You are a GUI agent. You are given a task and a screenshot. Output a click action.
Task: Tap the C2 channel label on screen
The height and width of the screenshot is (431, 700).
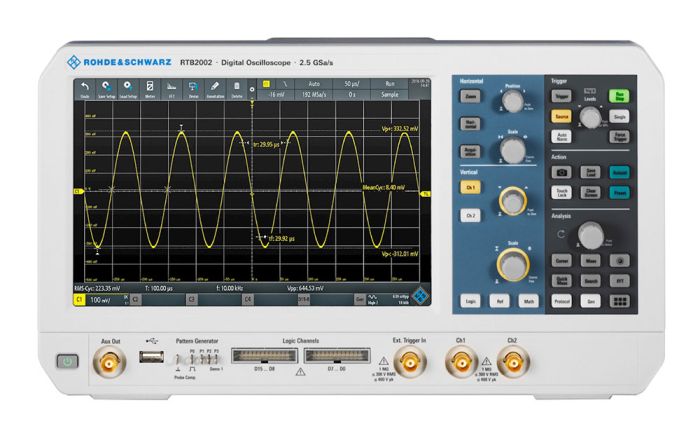tap(136, 300)
